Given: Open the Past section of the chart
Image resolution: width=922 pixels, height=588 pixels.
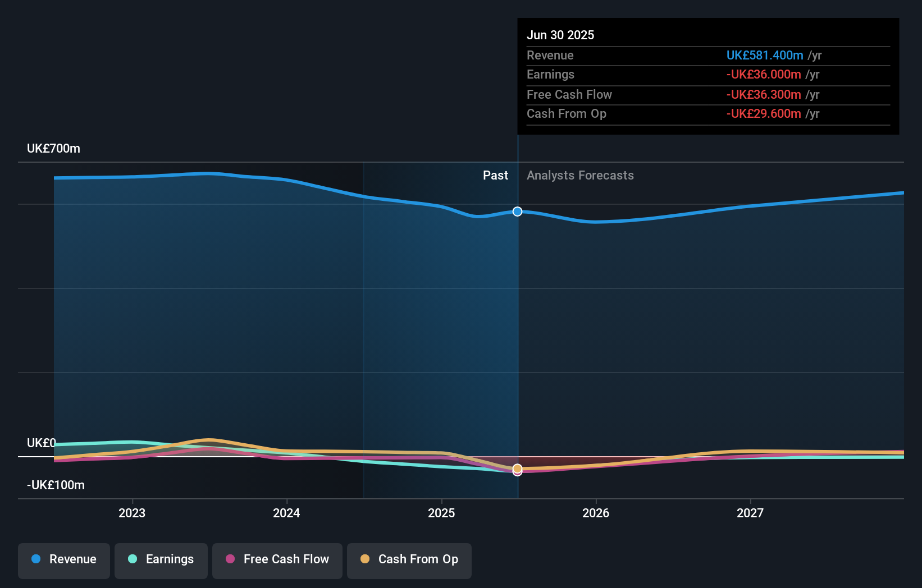Looking at the screenshot, I should (x=495, y=175).
